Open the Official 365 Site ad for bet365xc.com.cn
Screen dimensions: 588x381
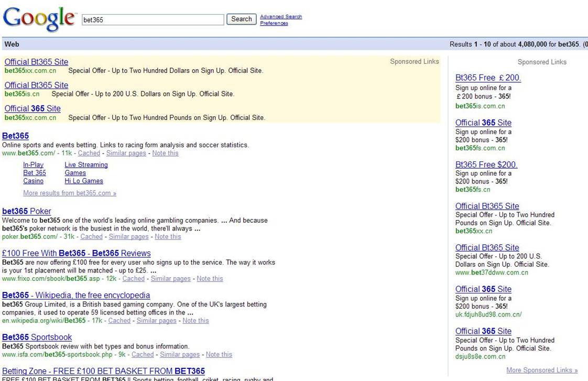(32, 108)
